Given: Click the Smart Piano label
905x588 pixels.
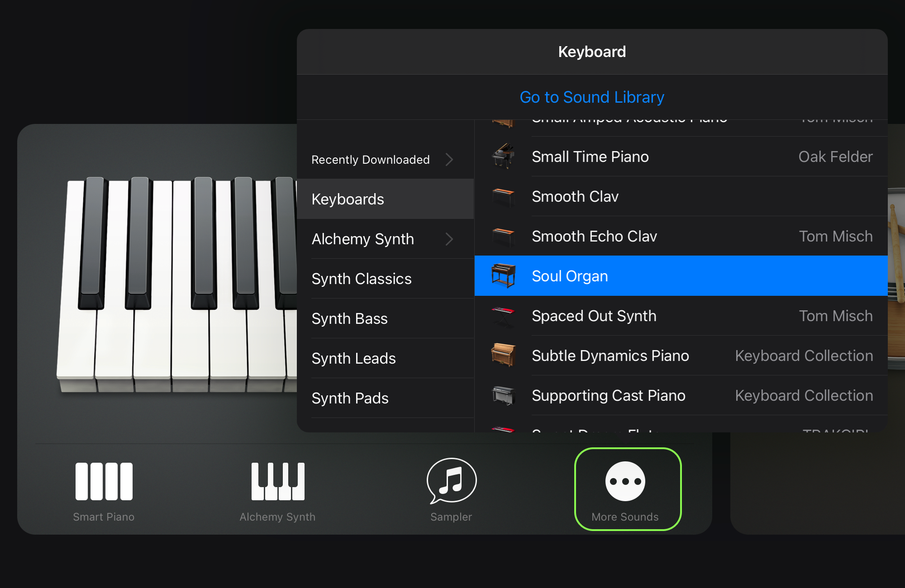Looking at the screenshot, I should point(104,517).
